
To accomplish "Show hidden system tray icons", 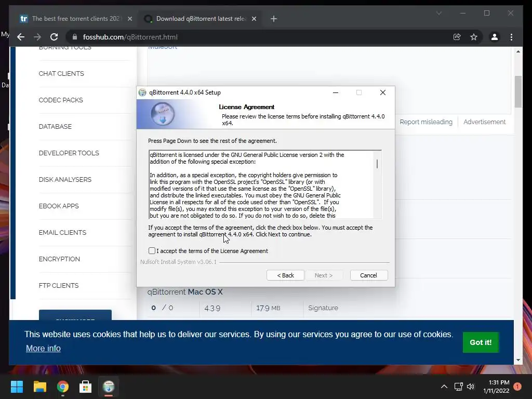I will (444, 387).
